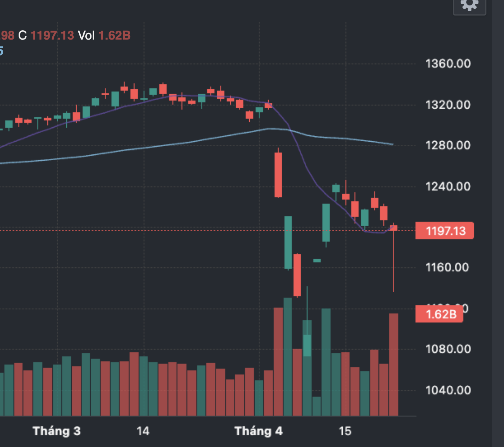Image resolution: width=504 pixels, height=447 pixels.
Task: Click the 1360.00 price axis label
Action: [x=448, y=64]
